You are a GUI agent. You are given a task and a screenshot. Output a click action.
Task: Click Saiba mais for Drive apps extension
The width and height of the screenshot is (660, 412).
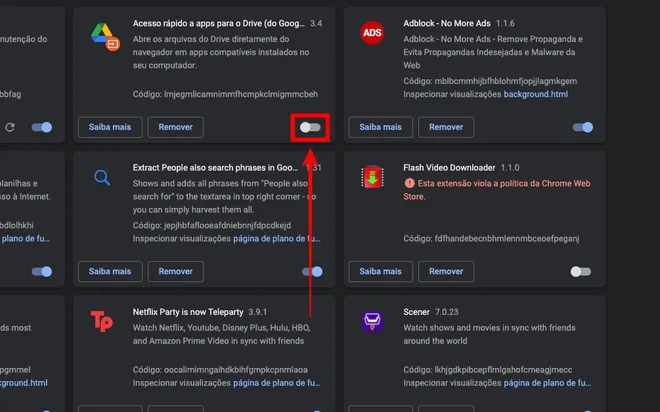pos(110,127)
